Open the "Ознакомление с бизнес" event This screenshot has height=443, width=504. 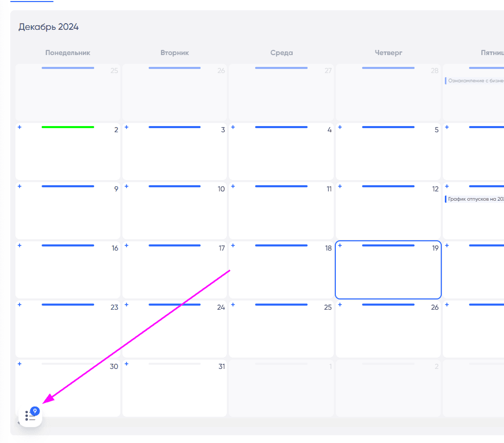(474, 81)
